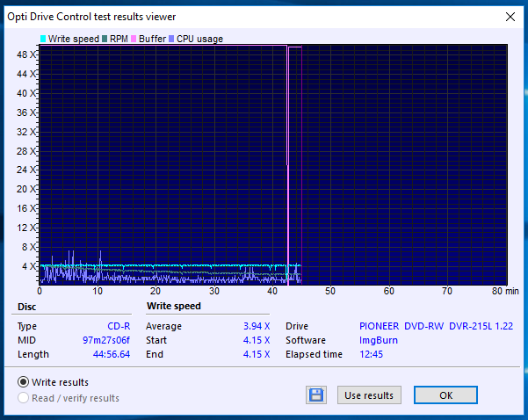
Task: Click the Use results button
Action: (x=369, y=395)
